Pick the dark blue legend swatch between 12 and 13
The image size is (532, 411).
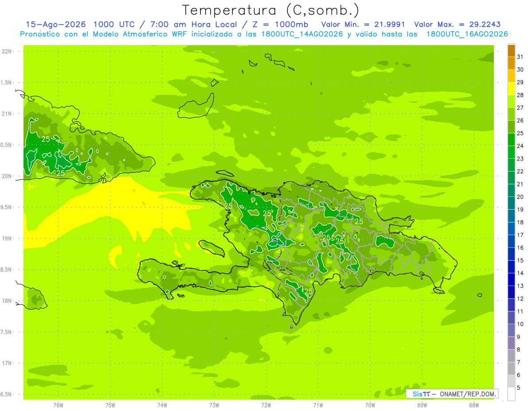pos(511,292)
